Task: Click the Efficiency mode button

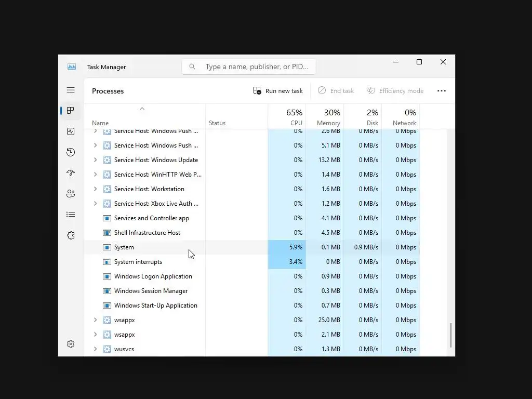Action: pos(395,91)
